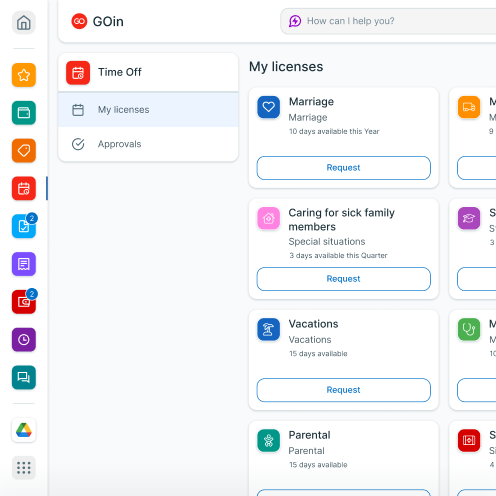This screenshot has width=496, height=496.
Task: Open the green wallet app icon
Action: 24,113
